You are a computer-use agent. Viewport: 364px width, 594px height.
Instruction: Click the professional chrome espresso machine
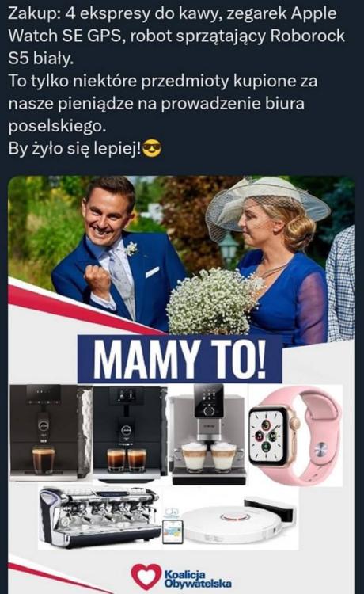tap(100, 516)
